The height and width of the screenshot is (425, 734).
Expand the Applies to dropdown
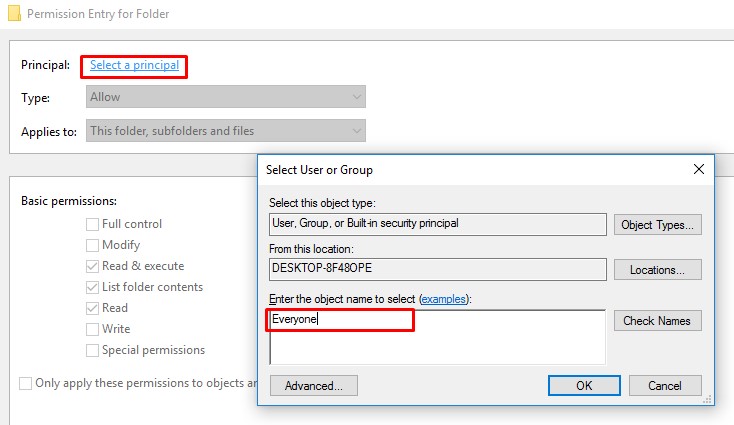click(225, 131)
